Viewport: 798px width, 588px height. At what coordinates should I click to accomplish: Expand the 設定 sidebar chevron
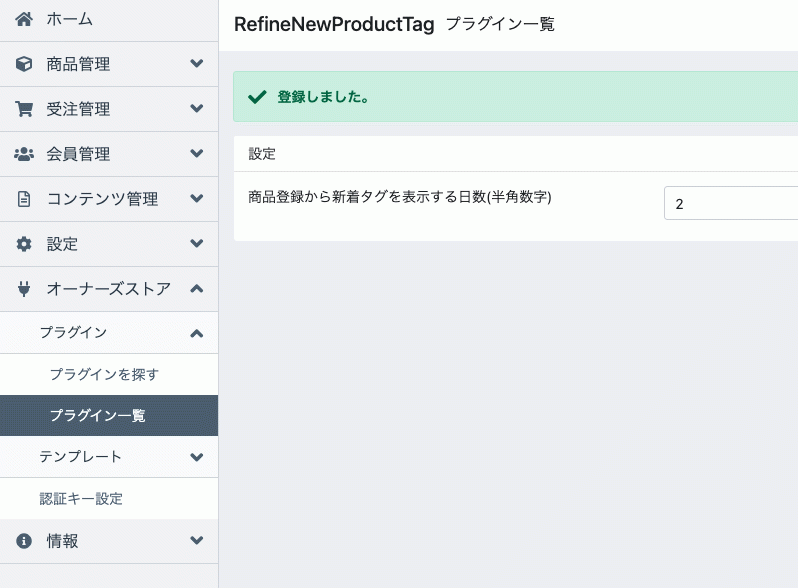[196, 243]
